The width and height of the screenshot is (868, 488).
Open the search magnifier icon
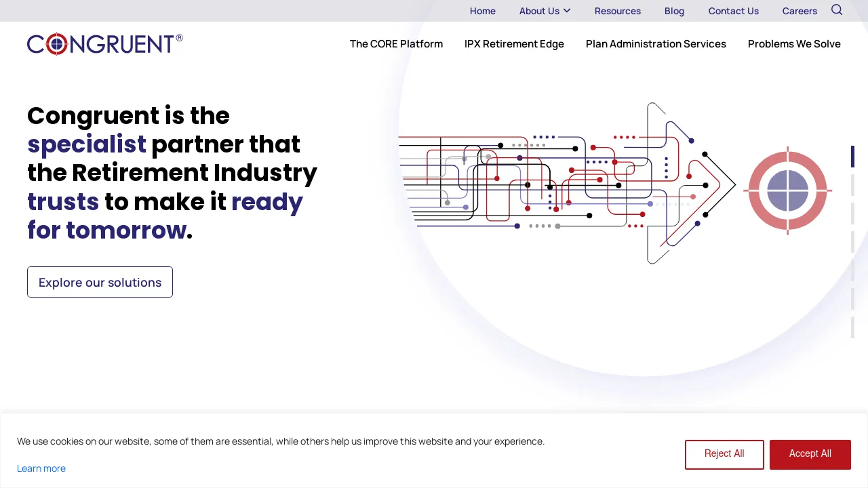coord(837,10)
